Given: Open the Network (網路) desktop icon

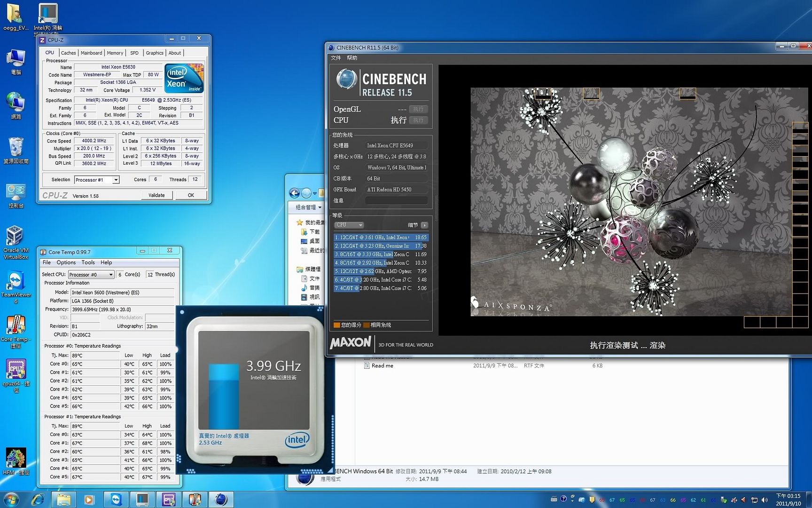Looking at the screenshot, I should click(16, 106).
